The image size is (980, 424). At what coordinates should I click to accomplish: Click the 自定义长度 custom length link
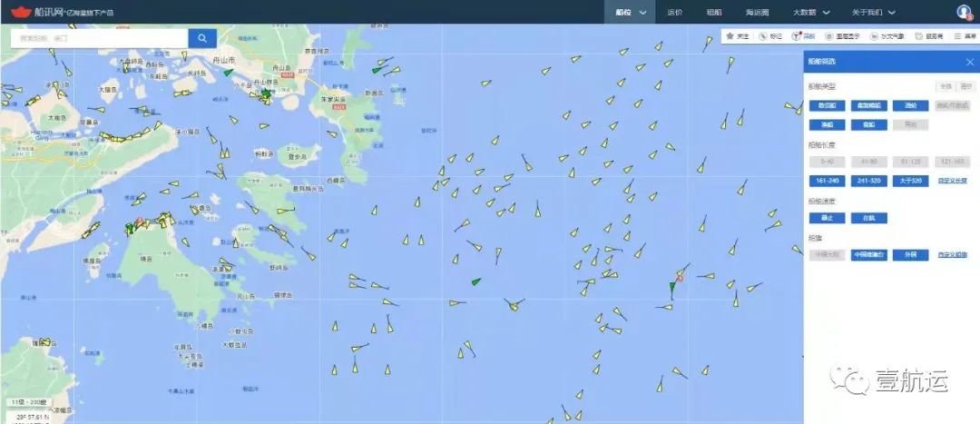(952, 181)
